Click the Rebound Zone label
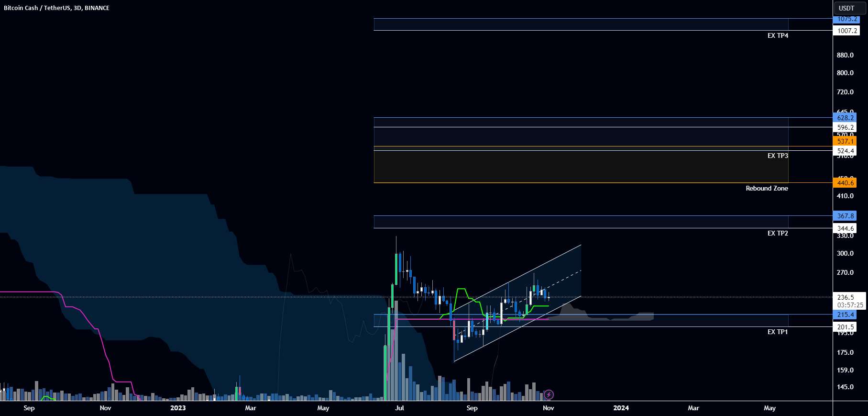The height and width of the screenshot is (416, 868). (x=767, y=188)
